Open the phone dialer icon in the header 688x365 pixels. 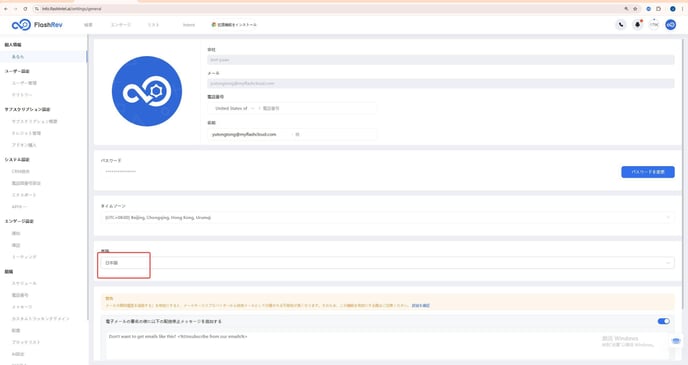[x=621, y=25]
